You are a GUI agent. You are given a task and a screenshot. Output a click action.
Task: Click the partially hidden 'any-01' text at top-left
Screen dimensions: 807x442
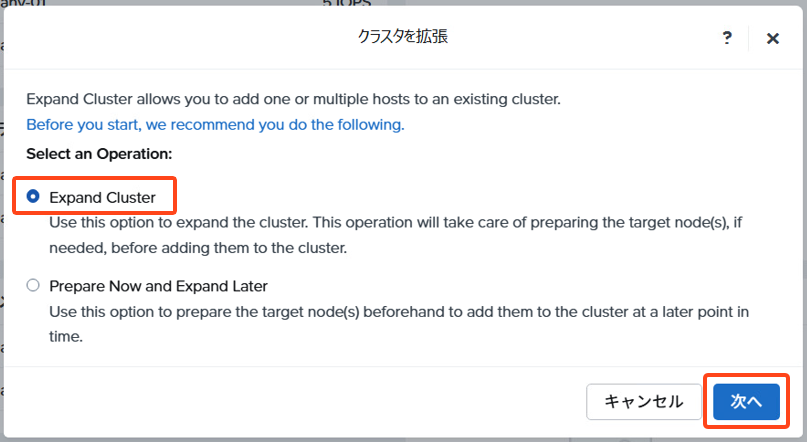23,3
